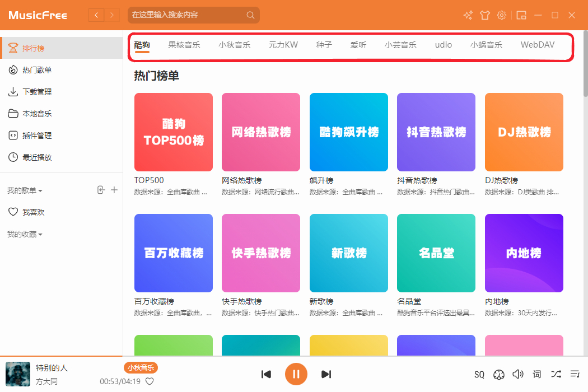Screen dimensions: 588x392
Task: Click the TOP500 chart title text
Action: pos(149,180)
